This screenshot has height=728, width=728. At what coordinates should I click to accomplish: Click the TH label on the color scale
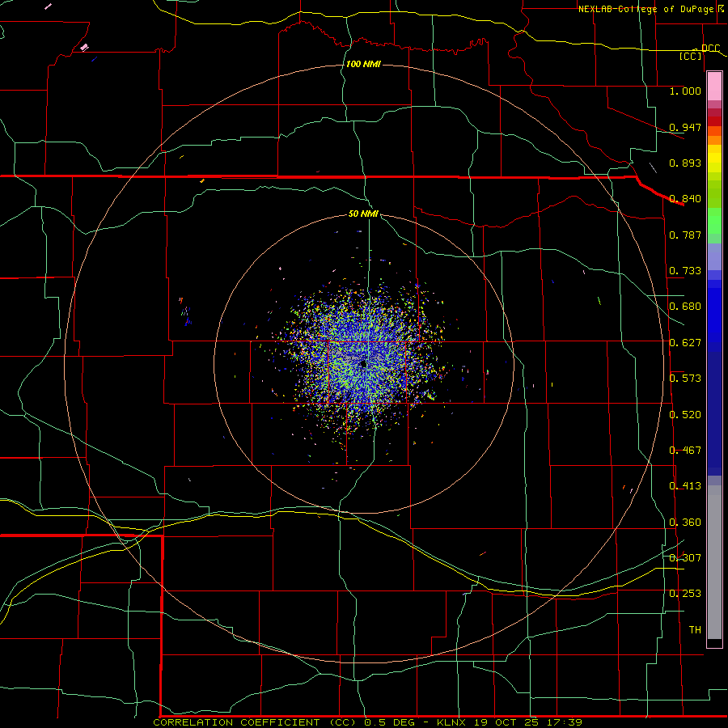click(695, 630)
